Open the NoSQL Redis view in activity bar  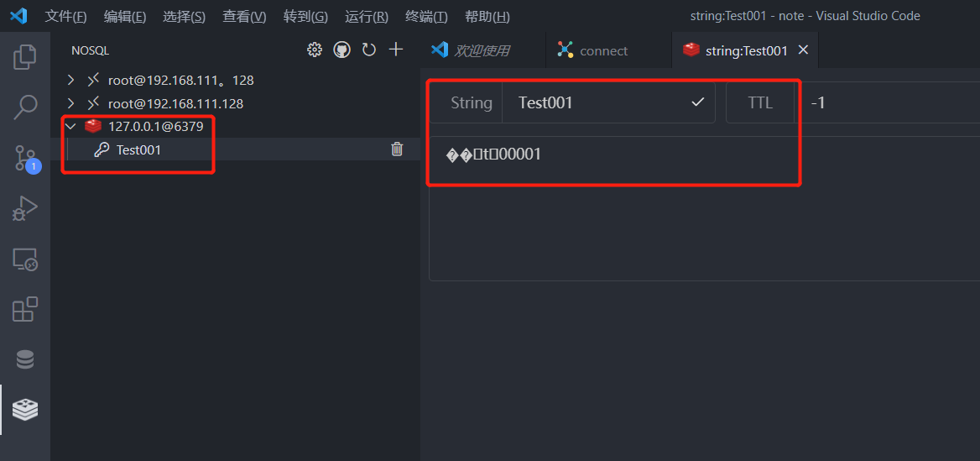coord(25,410)
